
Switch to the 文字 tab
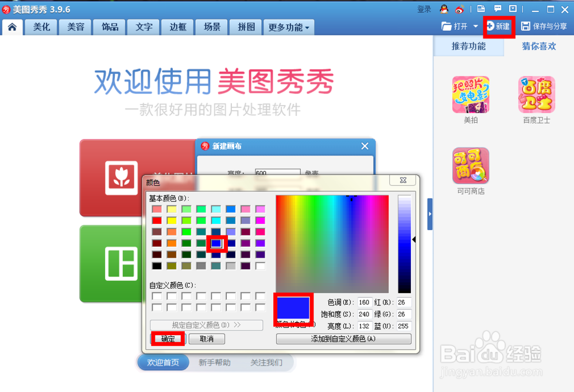pyautogui.click(x=144, y=27)
